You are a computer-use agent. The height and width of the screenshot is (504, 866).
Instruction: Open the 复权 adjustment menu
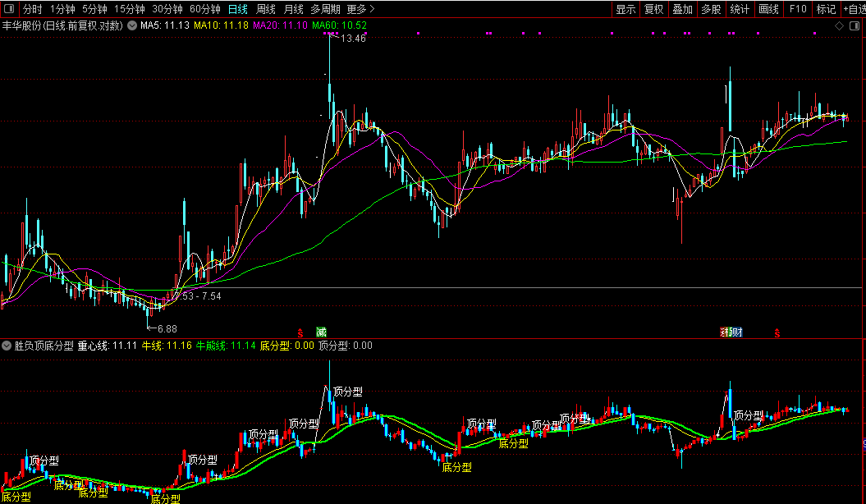pyautogui.click(x=654, y=9)
